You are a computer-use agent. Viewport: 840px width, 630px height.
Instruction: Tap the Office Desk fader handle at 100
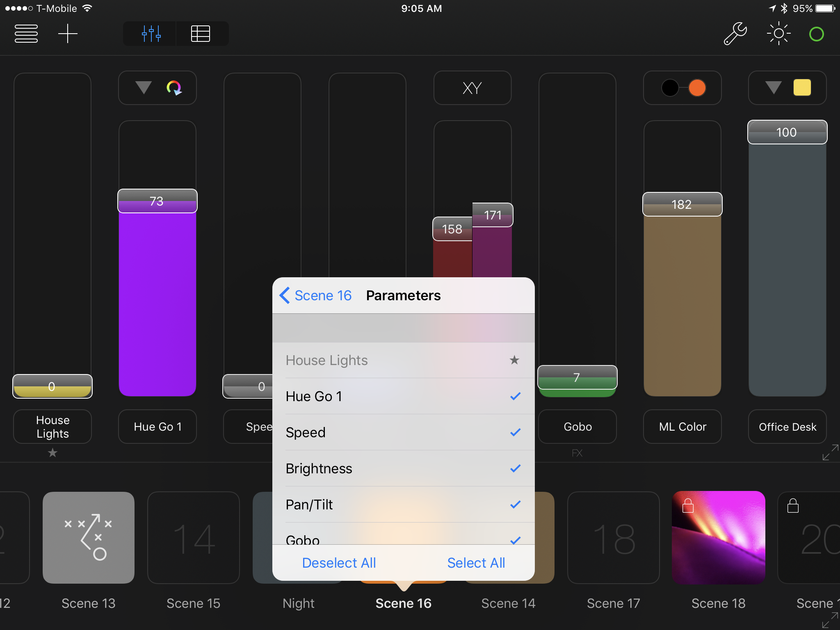pos(787,132)
